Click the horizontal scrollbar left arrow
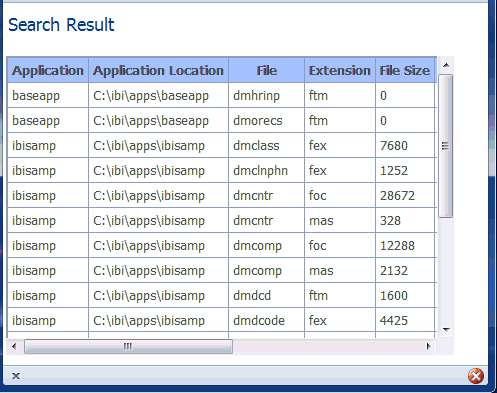This screenshot has width=497, height=393. tap(14, 347)
